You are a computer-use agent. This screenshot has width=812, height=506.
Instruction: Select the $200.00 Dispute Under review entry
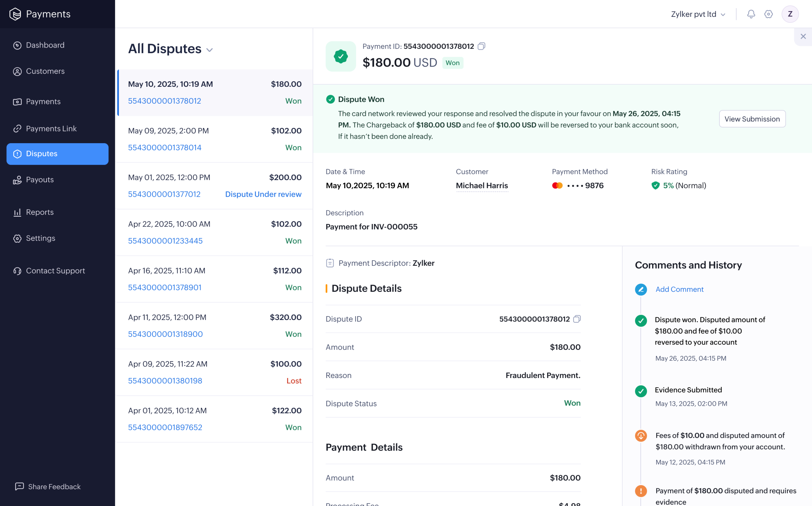click(x=214, y=186)
